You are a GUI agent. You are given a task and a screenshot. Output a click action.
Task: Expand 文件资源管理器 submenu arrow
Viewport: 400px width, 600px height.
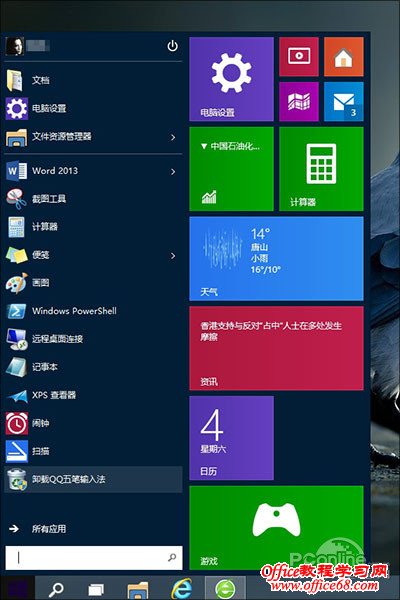173,137
